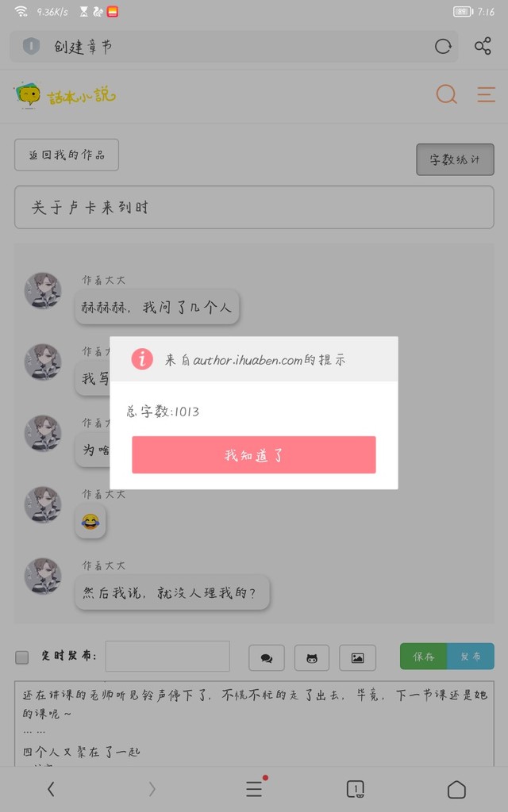Click chapter title field 关于卢卡来到时
Screen dimensions: 508x812
pyautogui.click(x=254, y=207)
